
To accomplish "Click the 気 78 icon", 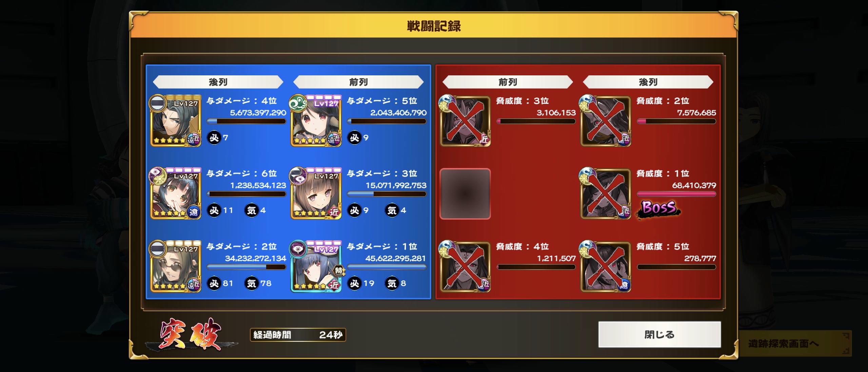I will coord(251,283).
